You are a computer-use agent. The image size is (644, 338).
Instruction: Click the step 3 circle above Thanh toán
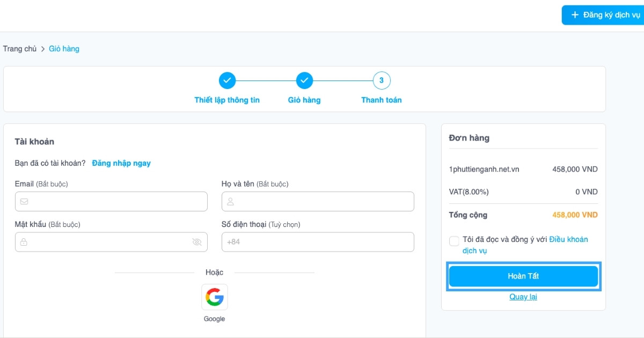[381, 80]
